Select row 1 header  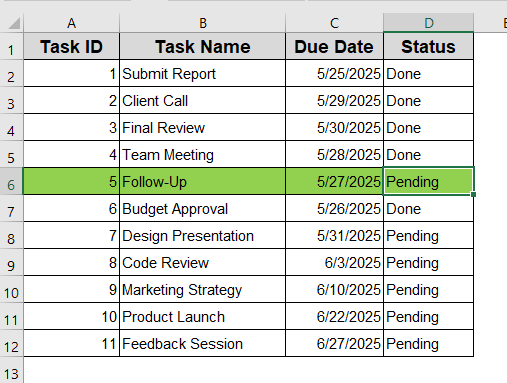point(11,46)
